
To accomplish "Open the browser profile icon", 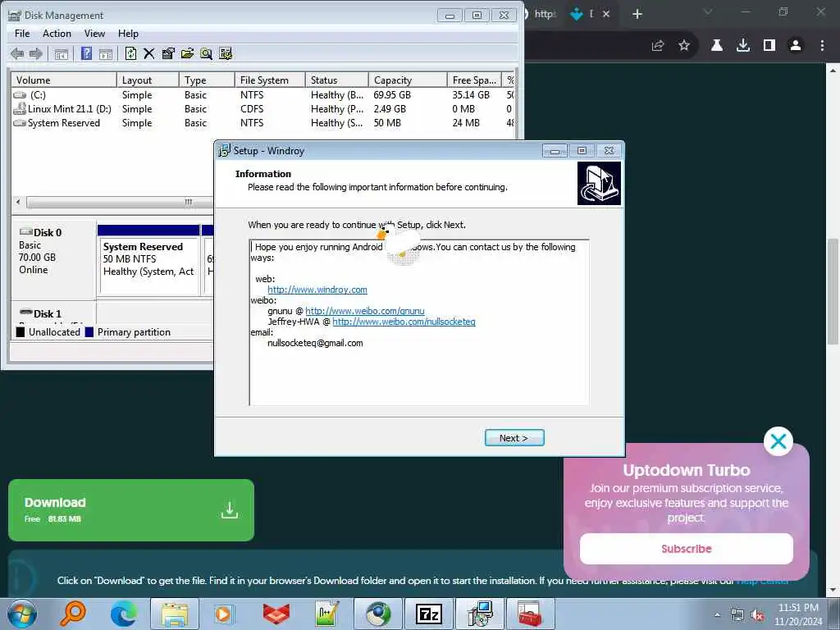I will pos(796,46).
